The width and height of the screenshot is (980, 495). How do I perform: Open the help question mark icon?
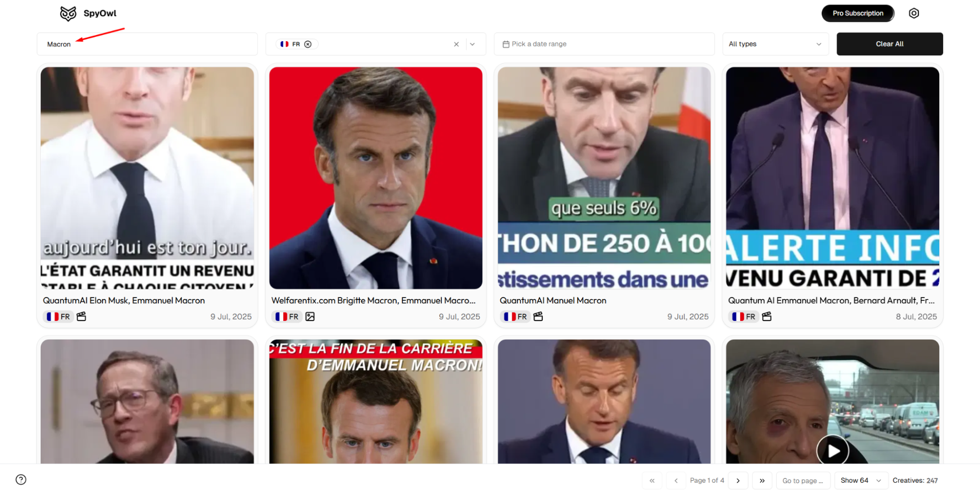tap(21, 480)
